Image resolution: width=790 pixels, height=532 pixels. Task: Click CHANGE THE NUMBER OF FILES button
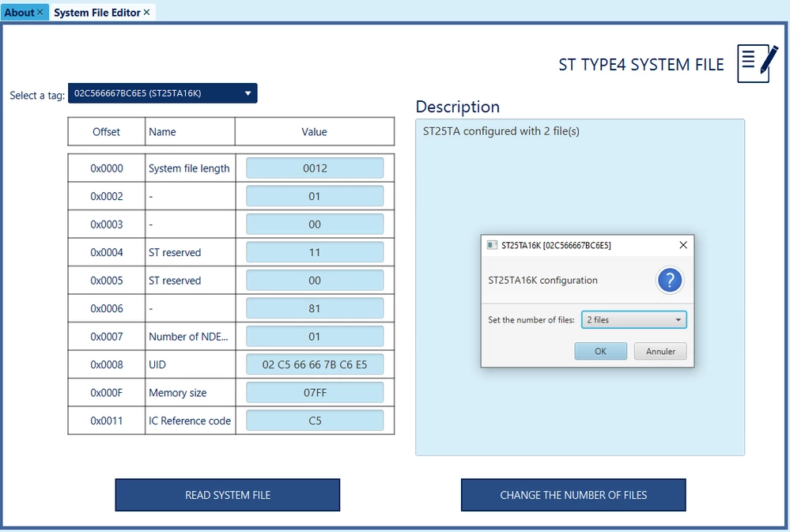coord(573,495)
